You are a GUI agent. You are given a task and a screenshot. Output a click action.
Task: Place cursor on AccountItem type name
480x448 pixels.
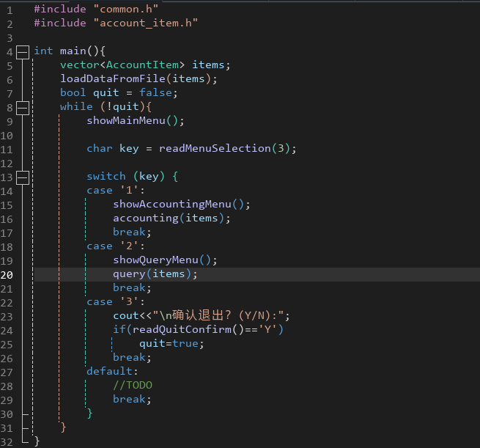(x=142, y=65)
